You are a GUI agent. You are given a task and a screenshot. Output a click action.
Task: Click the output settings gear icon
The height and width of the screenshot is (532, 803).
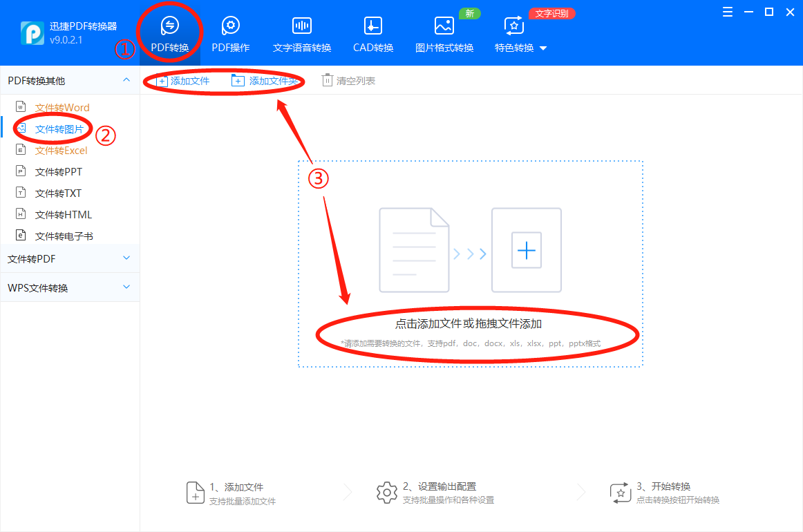387,493
